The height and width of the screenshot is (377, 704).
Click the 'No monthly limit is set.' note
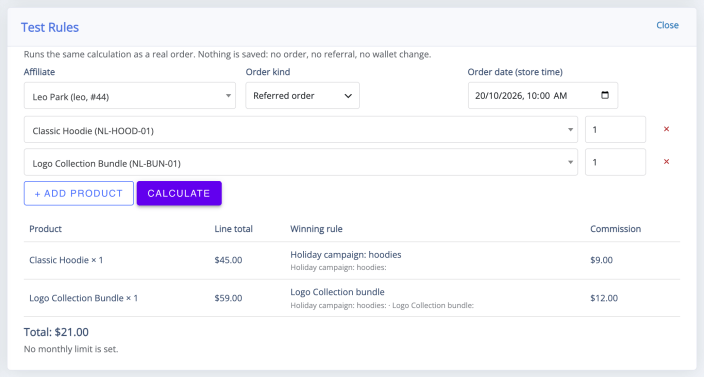(71, 349)
